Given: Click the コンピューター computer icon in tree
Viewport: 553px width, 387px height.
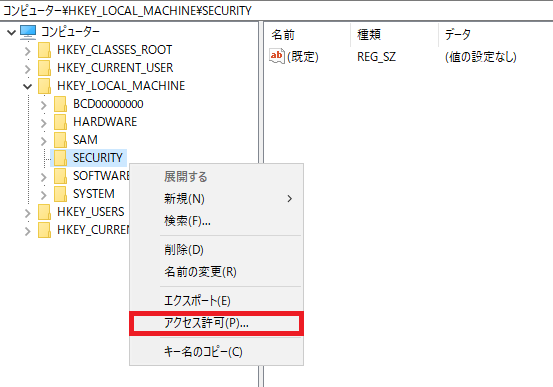Looking at the screenshot, I should pyautogui.click(x=28, y=32).
